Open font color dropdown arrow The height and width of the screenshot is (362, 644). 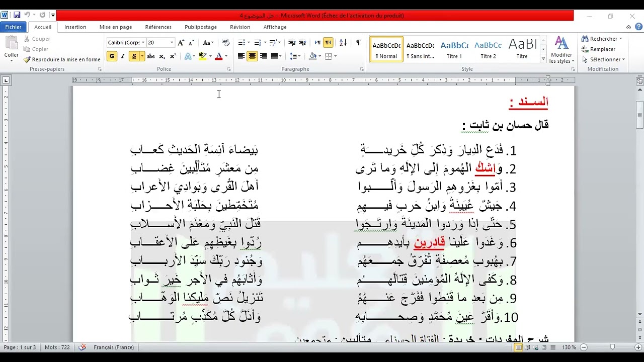tap(226, 56)
